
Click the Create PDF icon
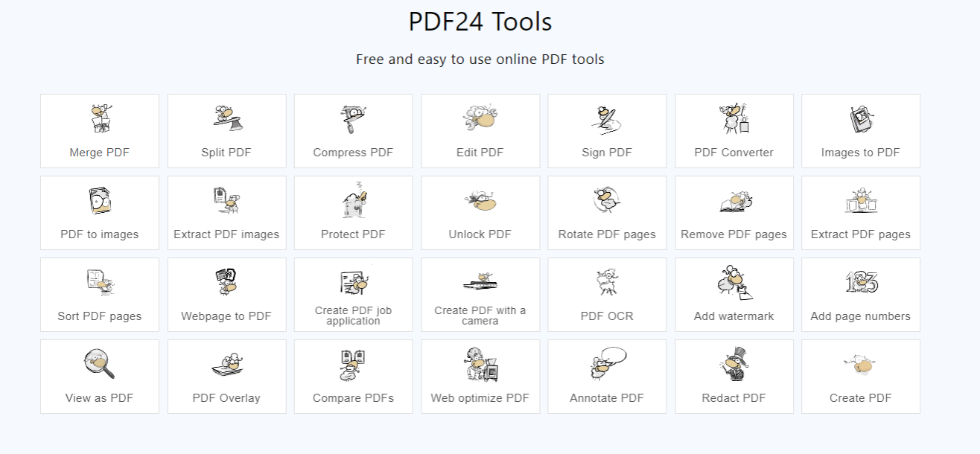pyautogui.click(x=861, y=365)
